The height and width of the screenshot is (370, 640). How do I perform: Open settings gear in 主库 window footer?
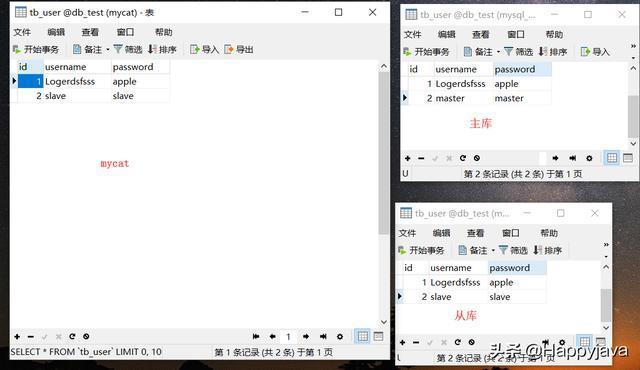tap(589, 158)
